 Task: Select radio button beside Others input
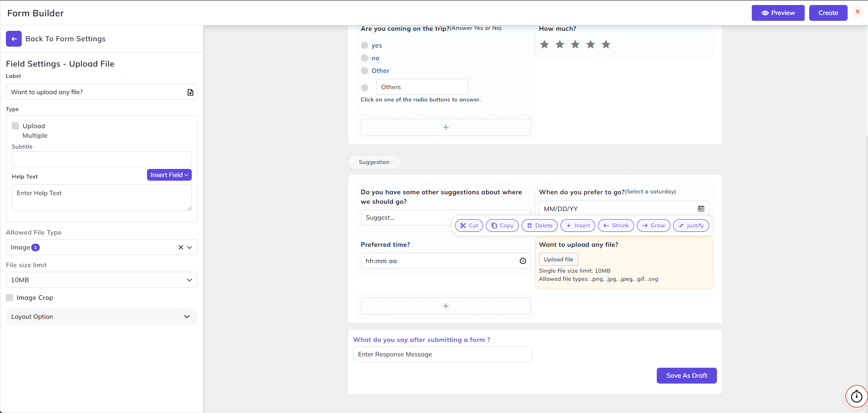tap(365, 88)
